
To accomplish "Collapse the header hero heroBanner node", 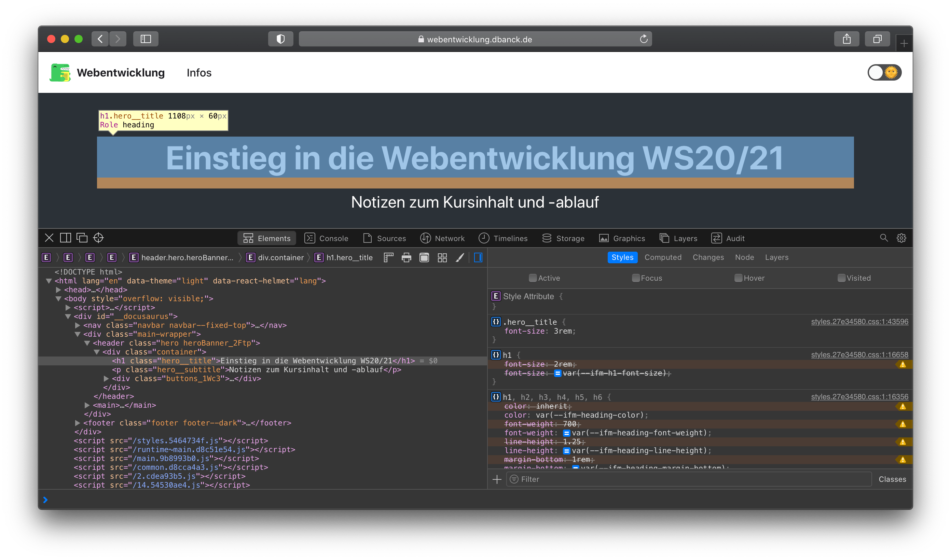I will click(x=87, y=343).
